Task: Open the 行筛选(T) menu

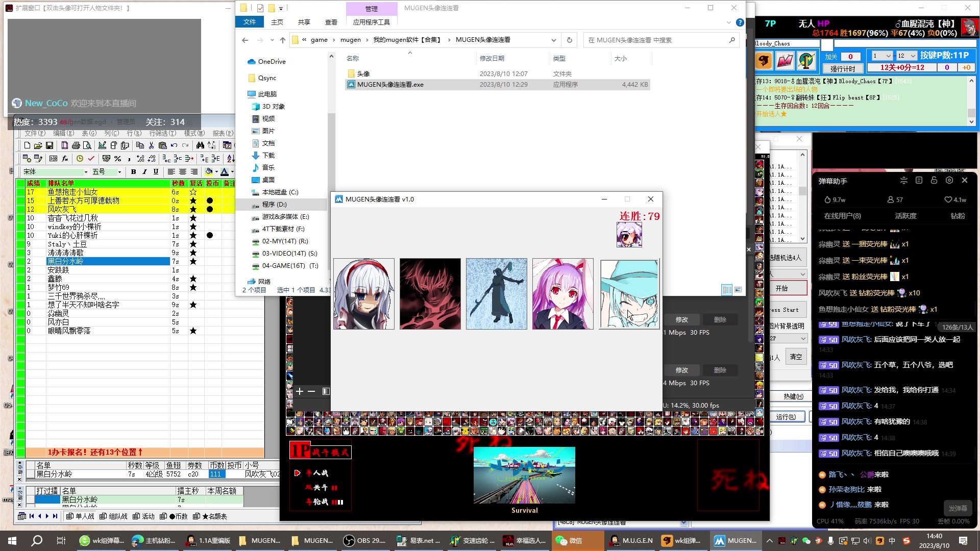Action: point(163,133)
